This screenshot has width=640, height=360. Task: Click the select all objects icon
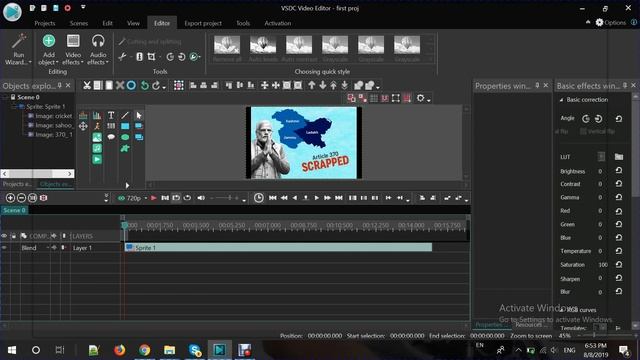coord(178,85)
